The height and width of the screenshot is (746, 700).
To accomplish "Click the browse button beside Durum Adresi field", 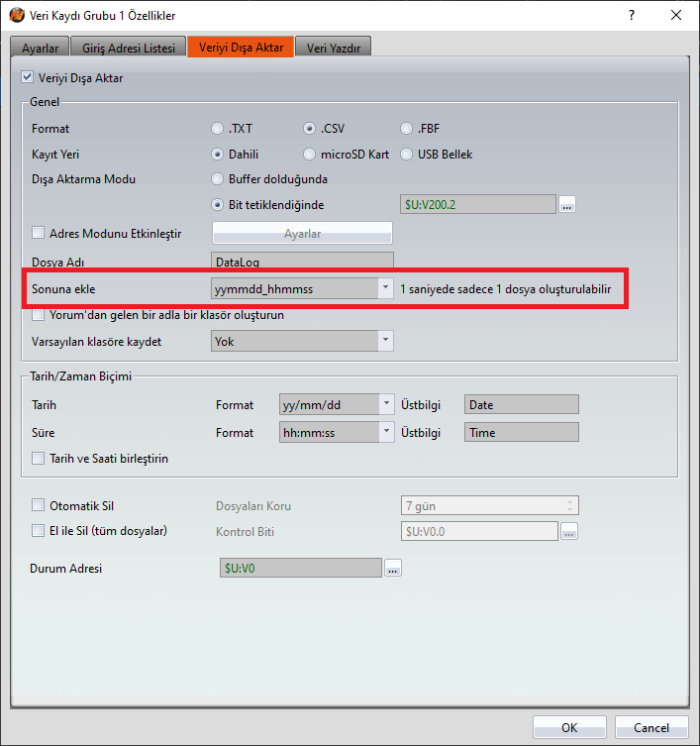I will [x=393, y=569].
